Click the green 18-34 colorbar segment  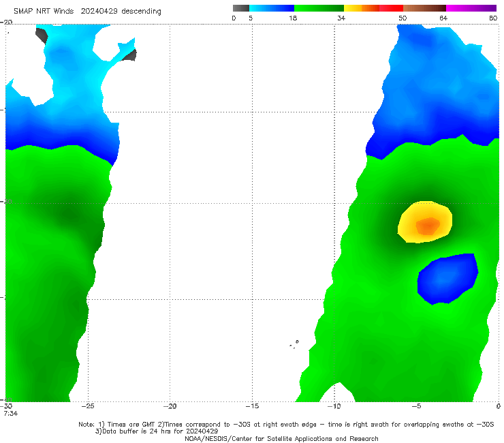coord(319,8)
